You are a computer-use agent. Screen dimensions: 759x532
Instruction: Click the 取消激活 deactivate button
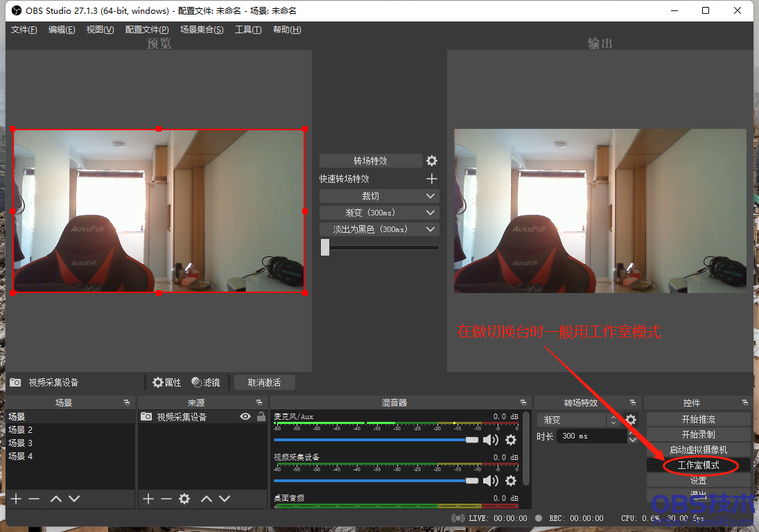coord(264,382)
